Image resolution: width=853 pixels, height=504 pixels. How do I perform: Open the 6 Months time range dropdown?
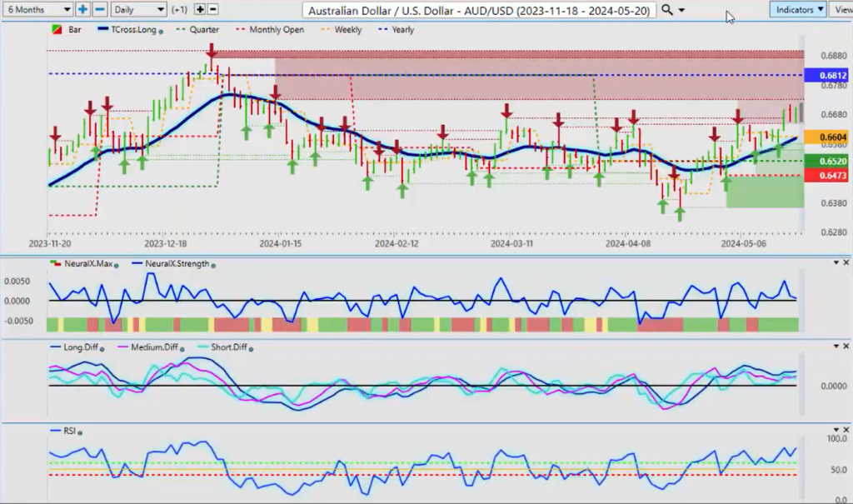(x=37, y=9)
